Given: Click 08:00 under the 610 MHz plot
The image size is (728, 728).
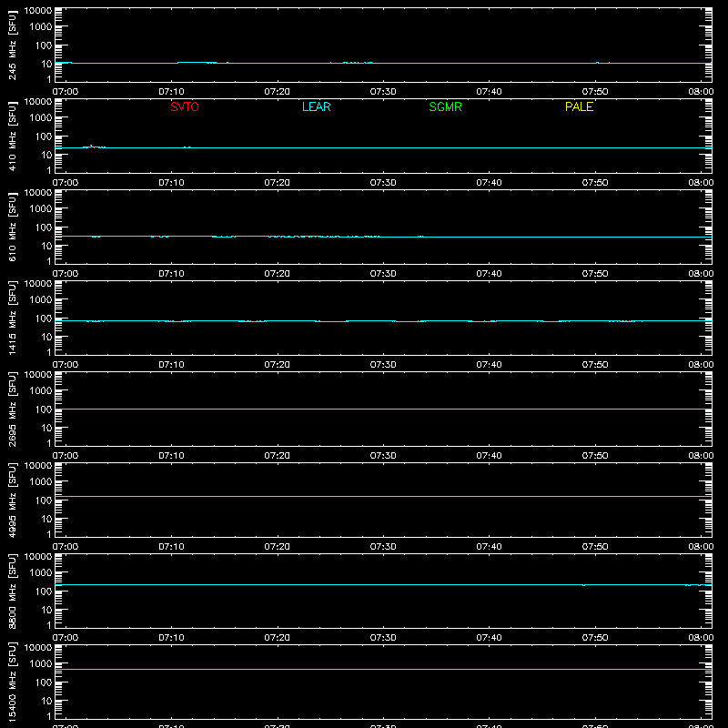Looking at the screenshot, I should pyautogui.click(x=701, y=274).
